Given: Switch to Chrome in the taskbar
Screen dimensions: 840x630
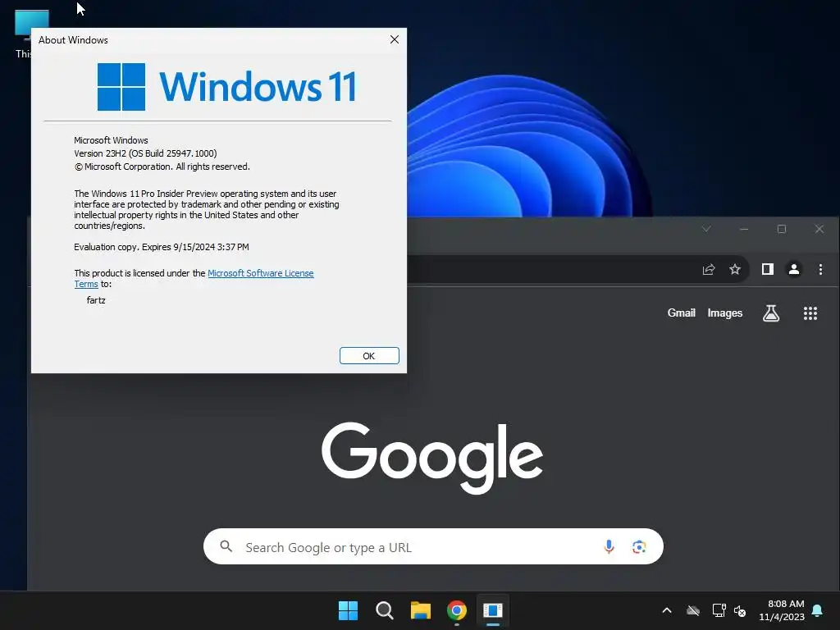Looking at the screenshot, I should (x=456, y=610).
